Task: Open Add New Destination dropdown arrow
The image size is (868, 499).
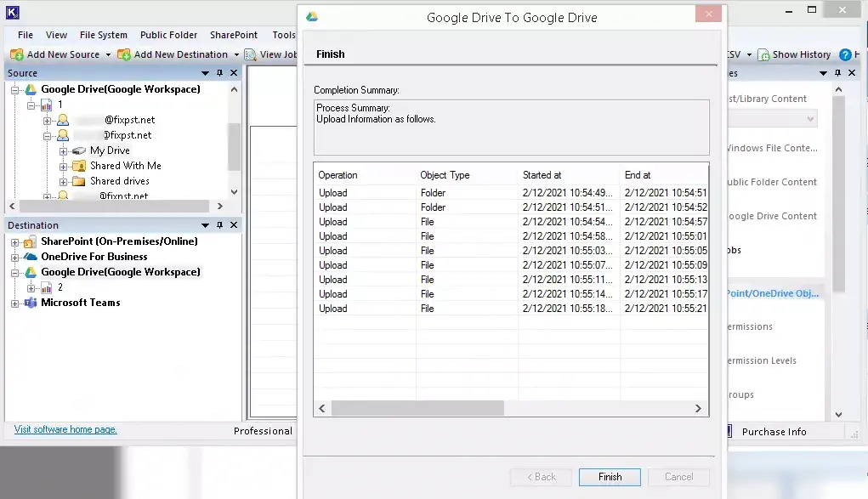Action: click(x=236, y=54)
